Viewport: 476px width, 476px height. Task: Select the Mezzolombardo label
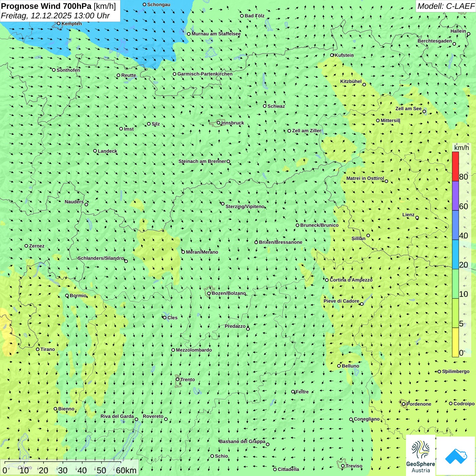click(x=194, y=350)
